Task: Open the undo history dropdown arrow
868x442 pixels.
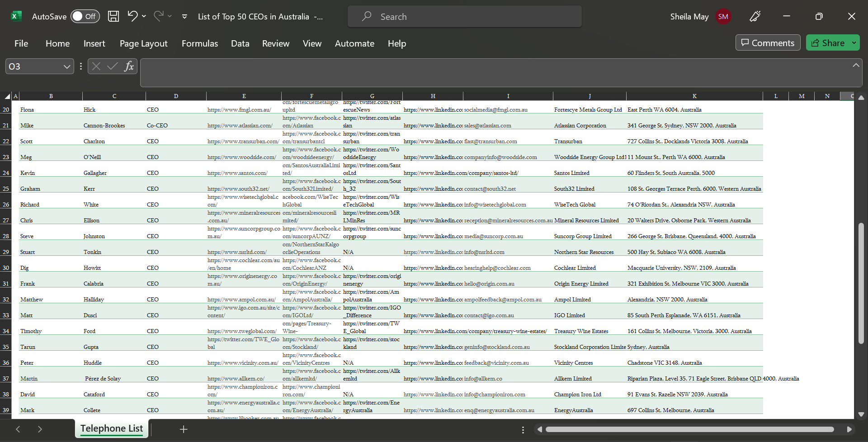Action: pos(144,16)
